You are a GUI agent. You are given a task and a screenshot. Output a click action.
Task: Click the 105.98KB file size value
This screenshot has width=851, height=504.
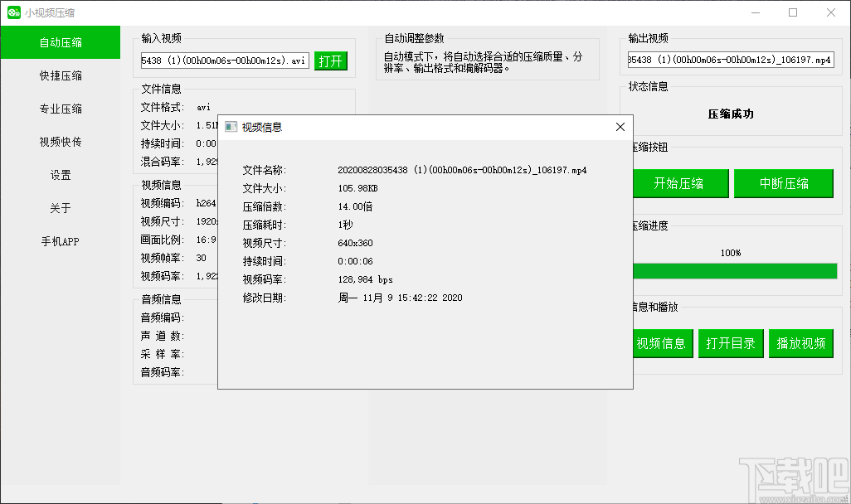click(x=357, y=188)
